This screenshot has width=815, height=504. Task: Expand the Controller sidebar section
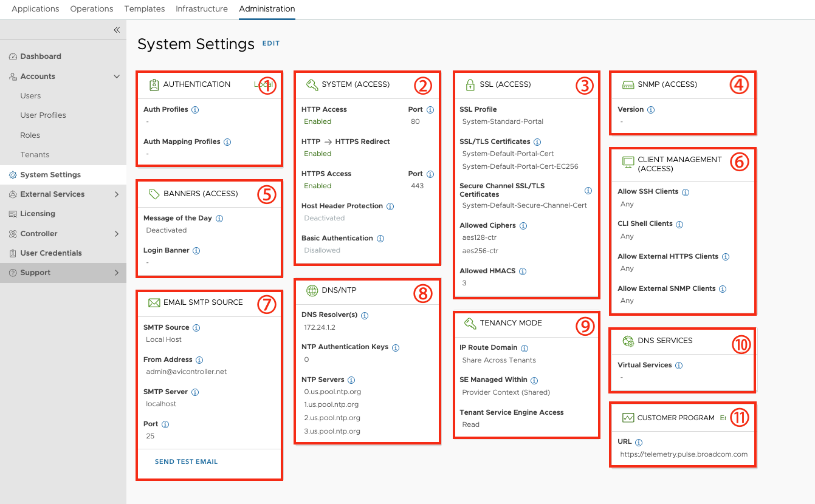[x=117, y=234]
